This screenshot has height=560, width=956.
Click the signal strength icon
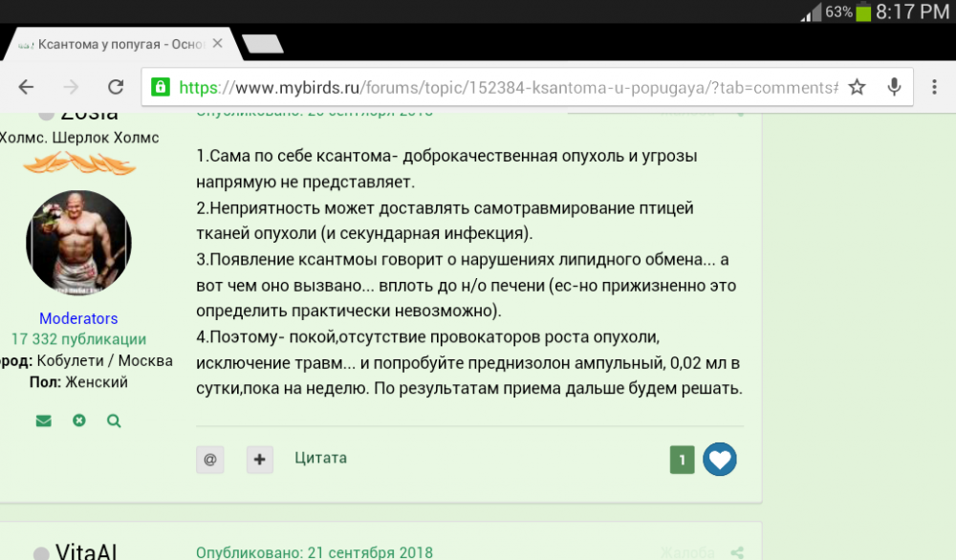point(812,11)
